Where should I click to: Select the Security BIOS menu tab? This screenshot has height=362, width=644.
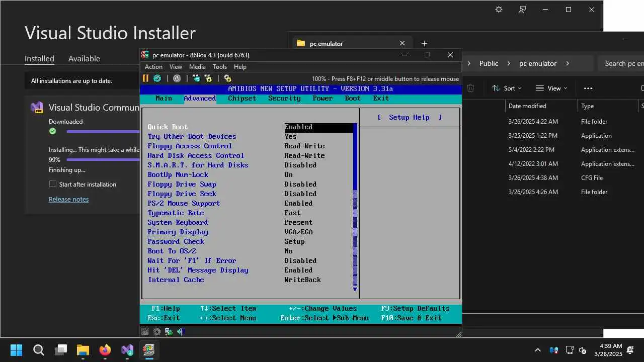[x=284, y=98]
